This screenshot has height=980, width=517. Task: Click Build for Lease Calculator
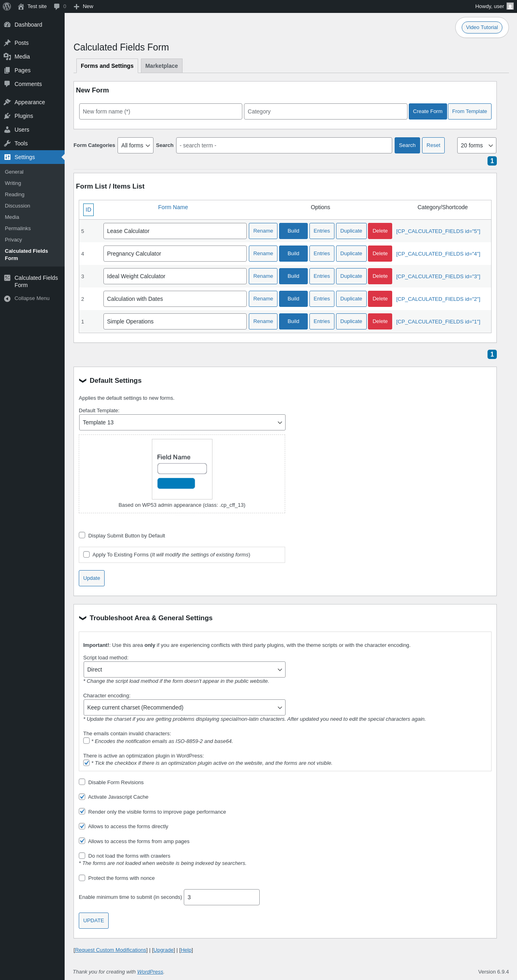point(293,231)
